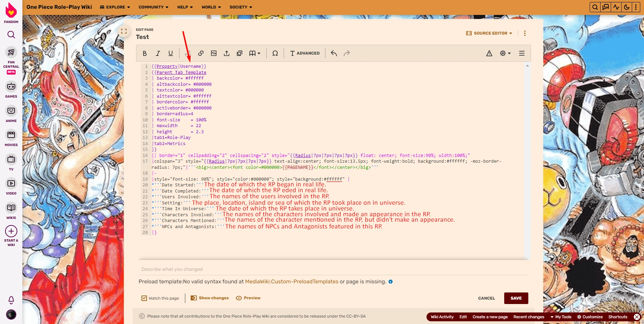Click the upload file icon
The height and width of the screenshot is (324, 644).
227,53
